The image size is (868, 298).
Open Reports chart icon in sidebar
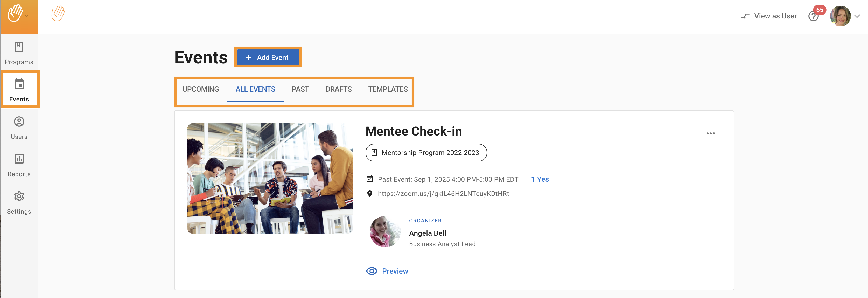pos(19,159)
